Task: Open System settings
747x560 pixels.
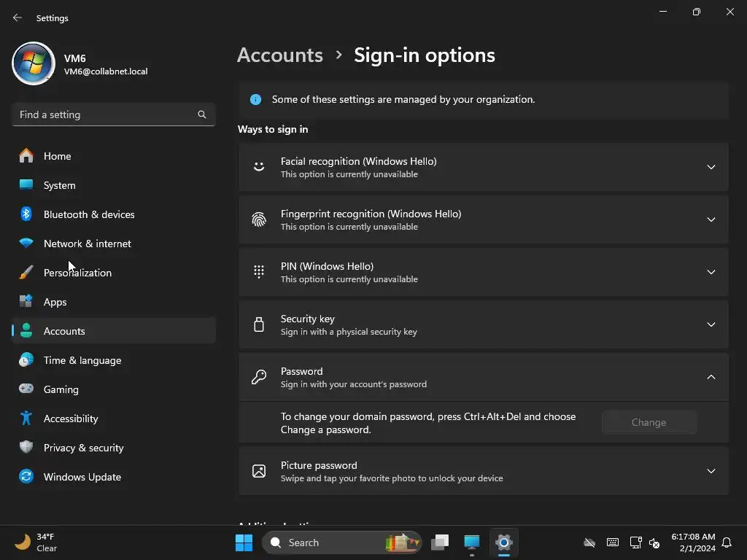Action: click(x=113, y=185)
